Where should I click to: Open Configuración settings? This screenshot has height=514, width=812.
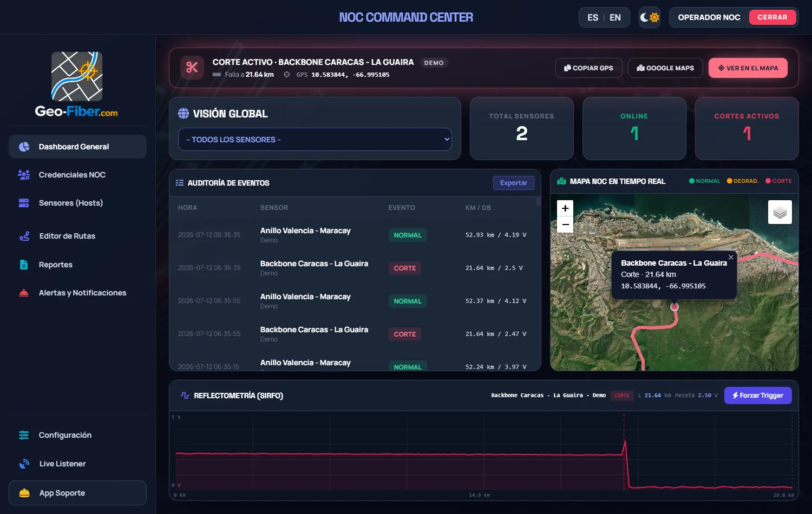click(77, 435)
